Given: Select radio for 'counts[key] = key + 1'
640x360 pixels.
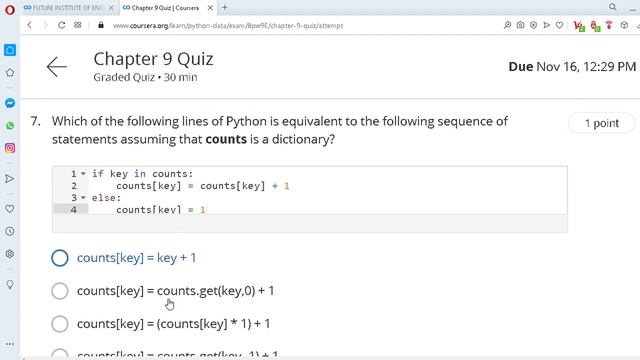Looking at the screenshot, I should pyautogui.click(x=60, y=258).
